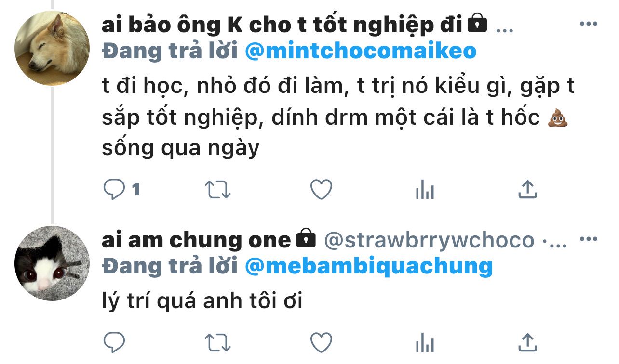The width and height of the screenshot is (619, 364).
Task: Share the second tweet
Action: [x=527, y=343]
